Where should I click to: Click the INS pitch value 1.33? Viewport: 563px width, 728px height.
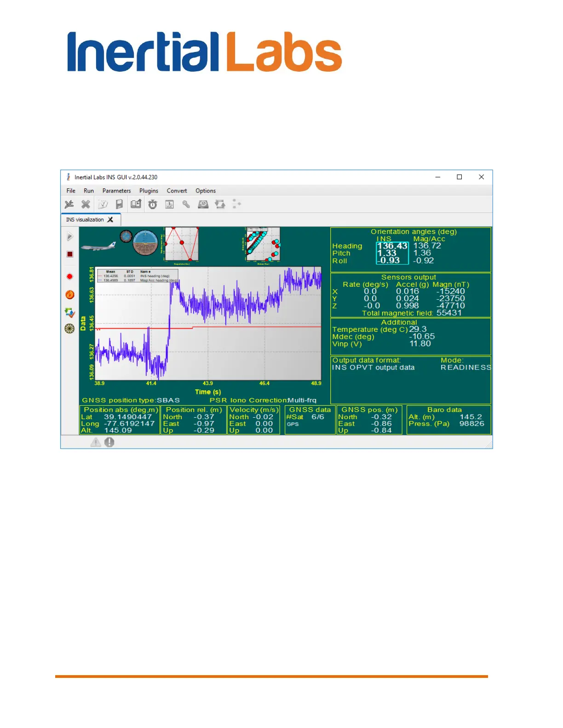pyautogui.click(x=387, y=253)
